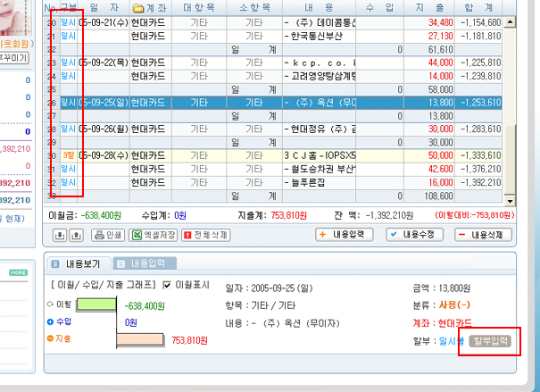Click the orange 지출 graph bar
The image size is (540, 392).
click(x=141, y=339)
